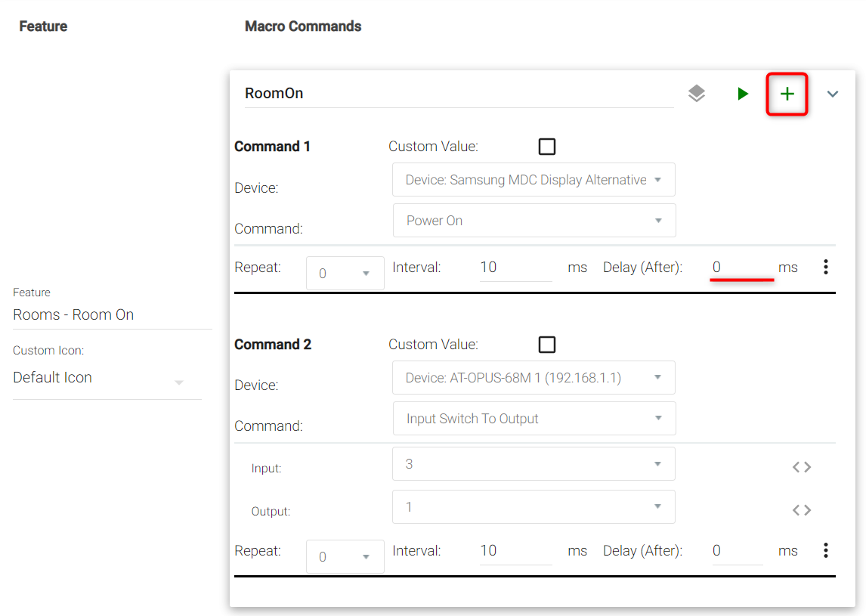Click the layers icon for RoomOn macro
This screenshot has width=866, height=616.
697,94
